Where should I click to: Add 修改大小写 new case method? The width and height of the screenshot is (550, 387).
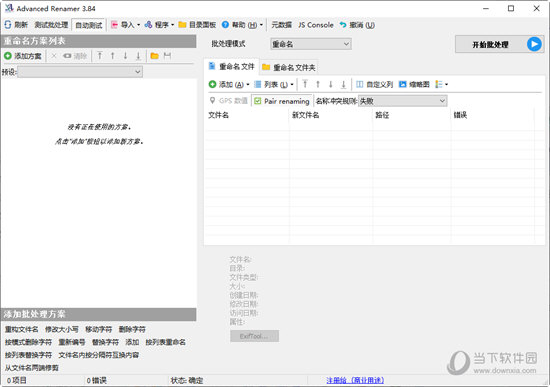62,329
